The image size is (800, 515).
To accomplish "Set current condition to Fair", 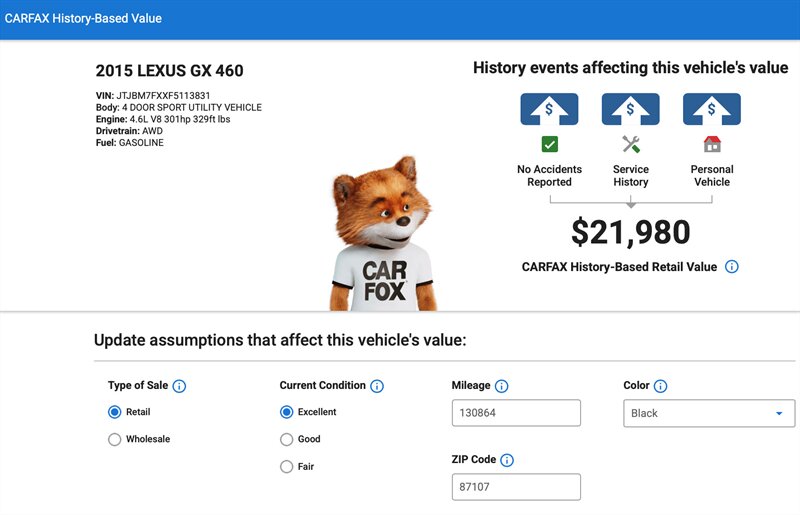I will point(287,466).
